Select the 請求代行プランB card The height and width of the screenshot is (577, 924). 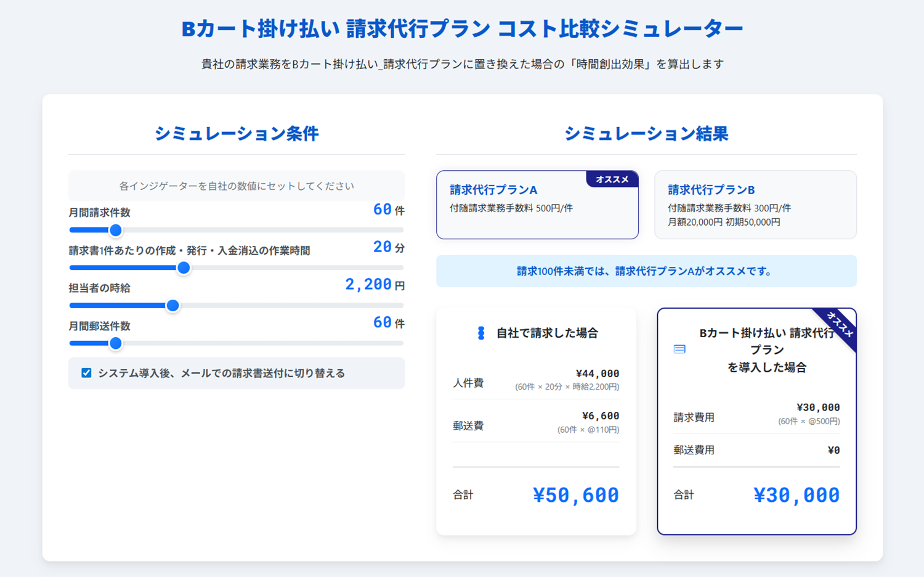[x=755, y=205]
